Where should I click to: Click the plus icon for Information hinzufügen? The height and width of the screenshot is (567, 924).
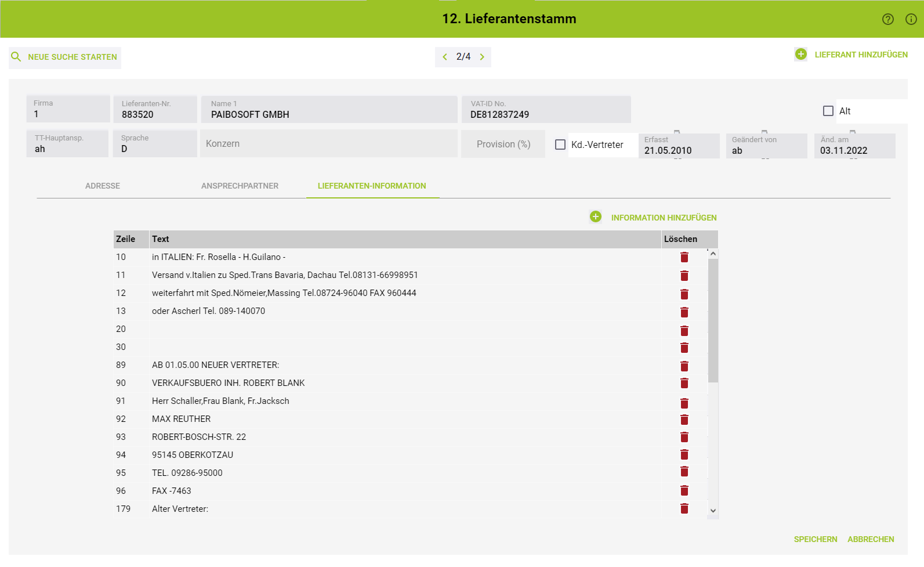(x=595, y=216)
